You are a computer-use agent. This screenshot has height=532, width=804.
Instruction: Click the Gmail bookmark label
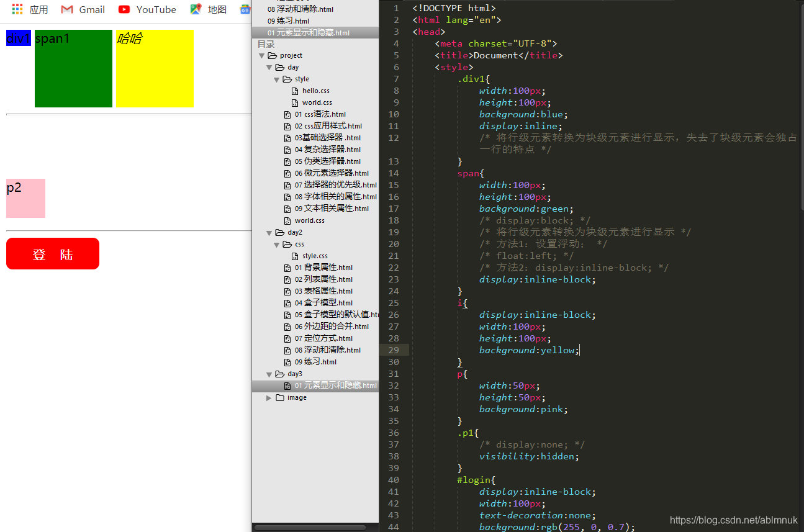click(x=92, y=9)
